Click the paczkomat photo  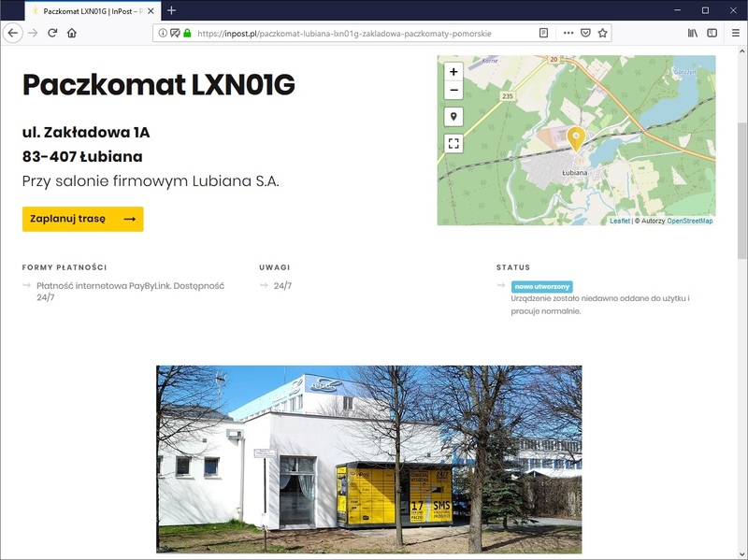coord(368,459)
